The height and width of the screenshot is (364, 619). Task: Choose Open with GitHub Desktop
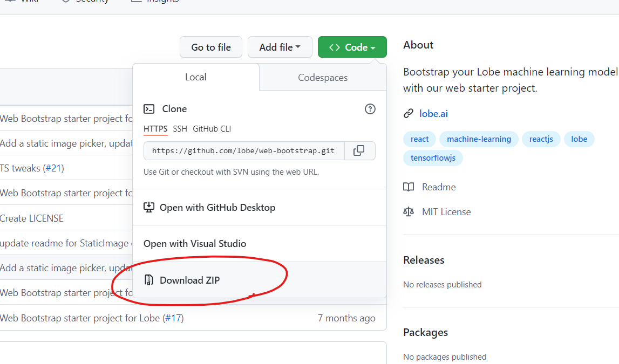click(260, 208)
